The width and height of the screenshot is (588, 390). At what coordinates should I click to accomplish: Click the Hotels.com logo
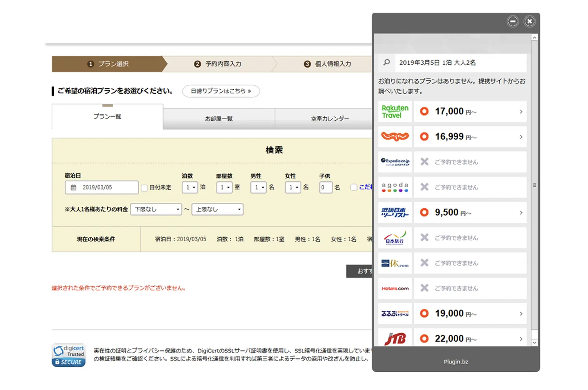click(x=395, y=288)
